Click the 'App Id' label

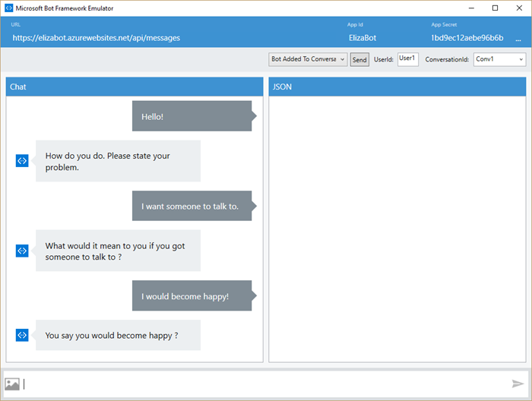point(355,24)
